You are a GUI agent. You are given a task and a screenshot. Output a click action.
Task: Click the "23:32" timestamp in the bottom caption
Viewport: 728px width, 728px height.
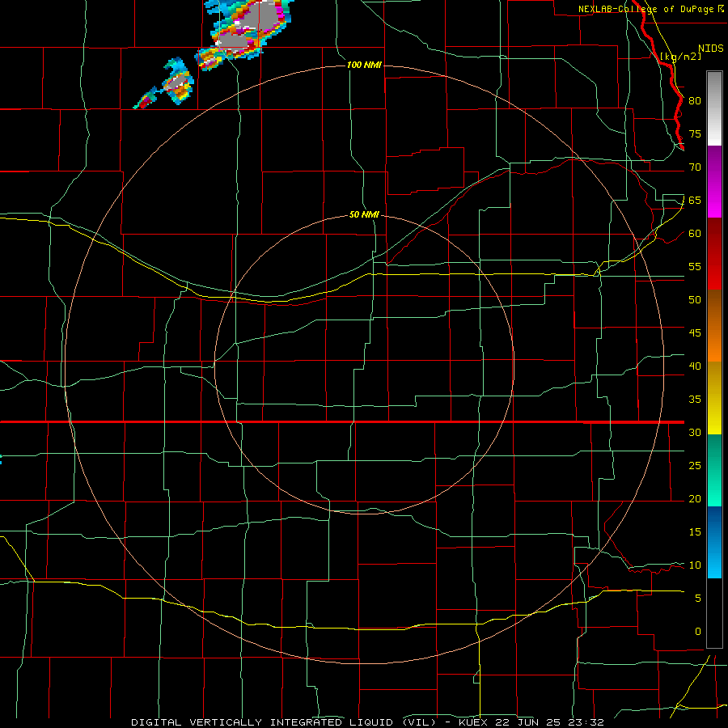[x=585, y=722]
